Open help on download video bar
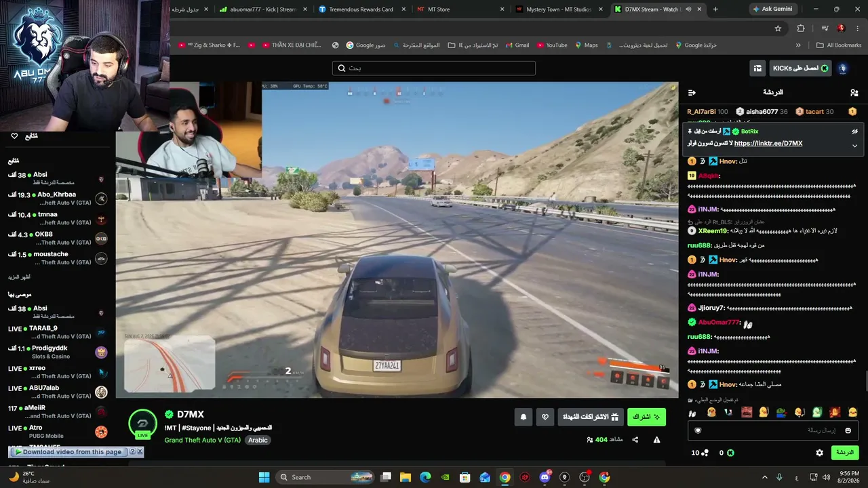 click(132, 452)
